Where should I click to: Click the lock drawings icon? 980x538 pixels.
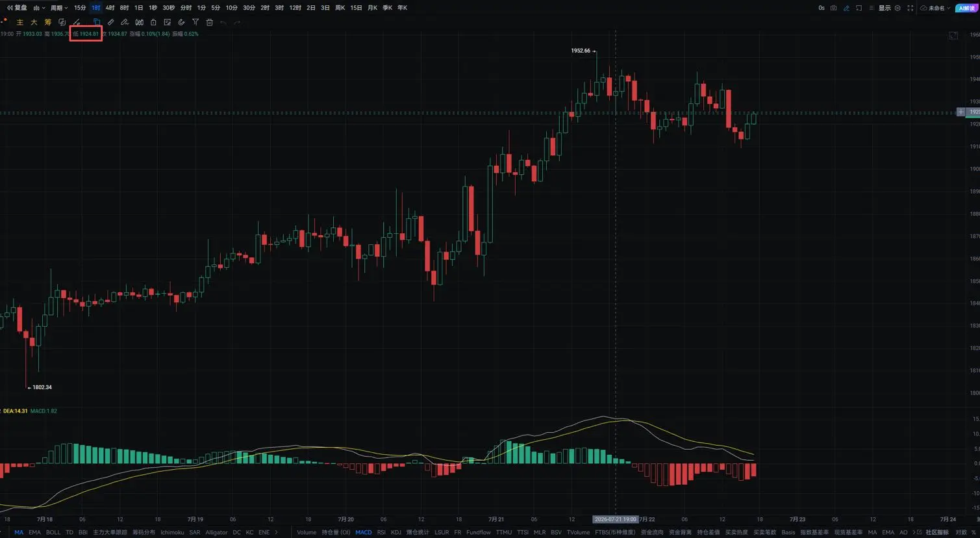[153, 22]
